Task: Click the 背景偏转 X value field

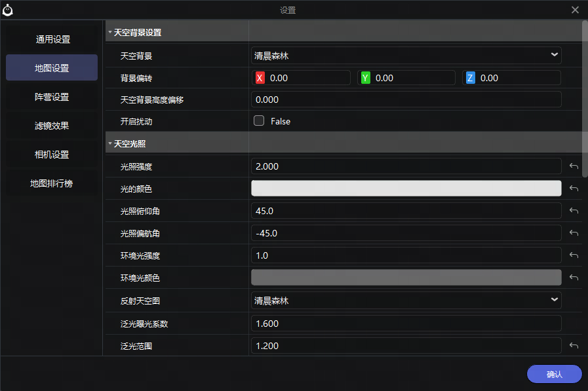Action: click(308, 78)
